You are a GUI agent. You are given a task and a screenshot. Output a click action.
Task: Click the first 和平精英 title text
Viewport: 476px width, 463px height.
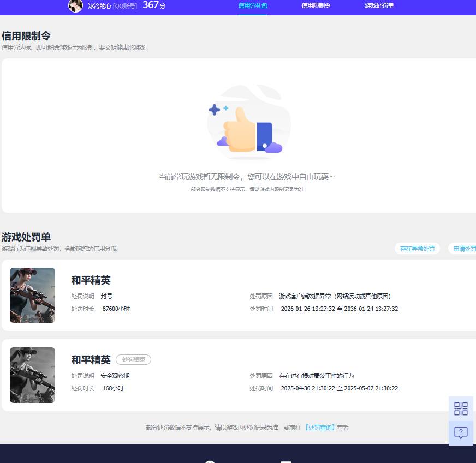[x=91, y=280]
